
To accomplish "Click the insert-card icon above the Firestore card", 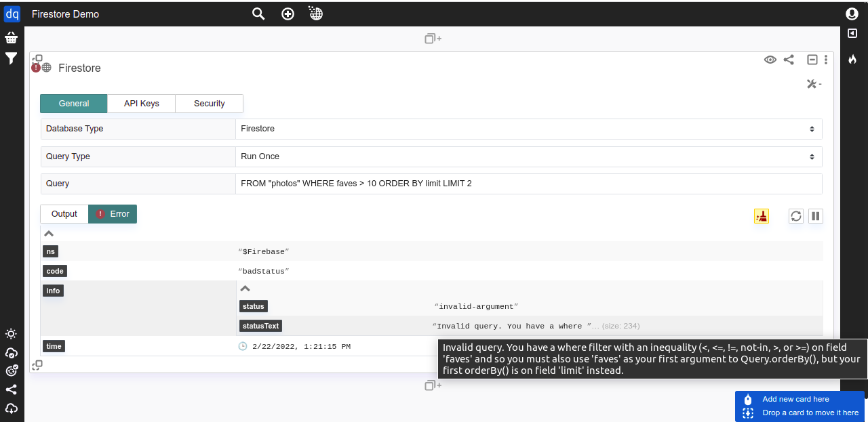I will [433, 39].
